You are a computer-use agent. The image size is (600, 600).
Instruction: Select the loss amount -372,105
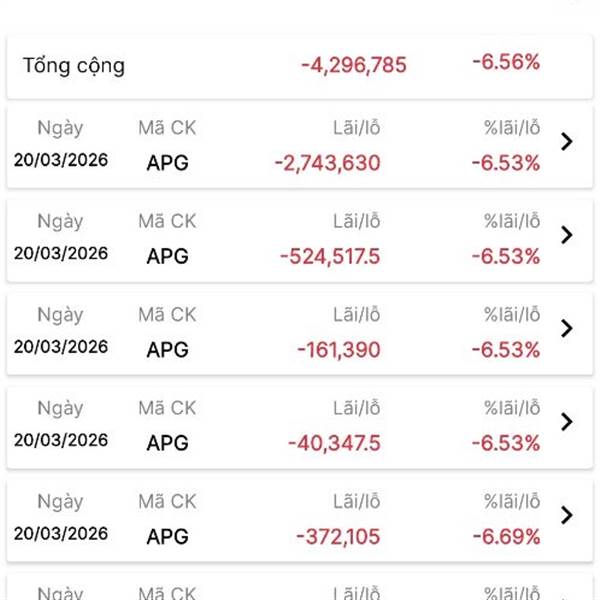tap(338, 537)
